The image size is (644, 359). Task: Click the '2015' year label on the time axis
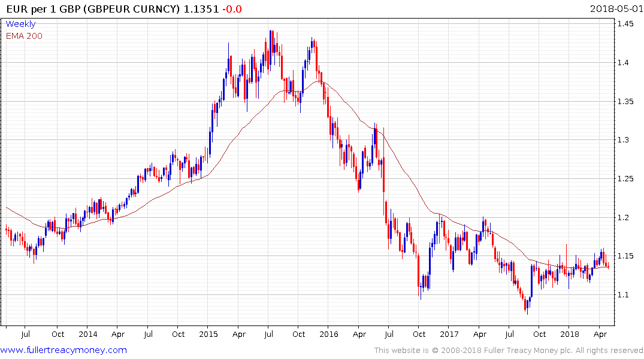(208, 334)
